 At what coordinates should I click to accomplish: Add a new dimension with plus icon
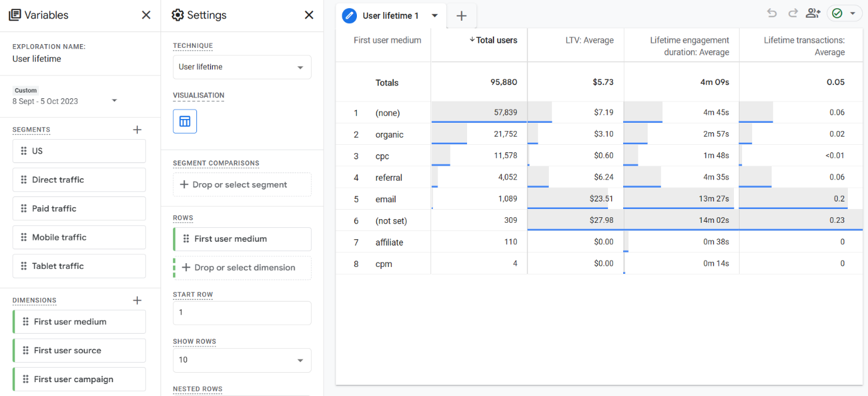pos(137,300)
